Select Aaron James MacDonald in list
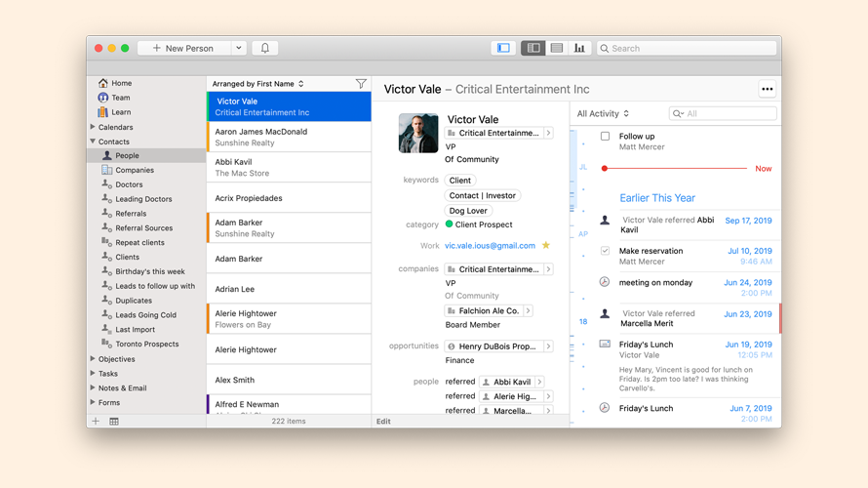 289,137
